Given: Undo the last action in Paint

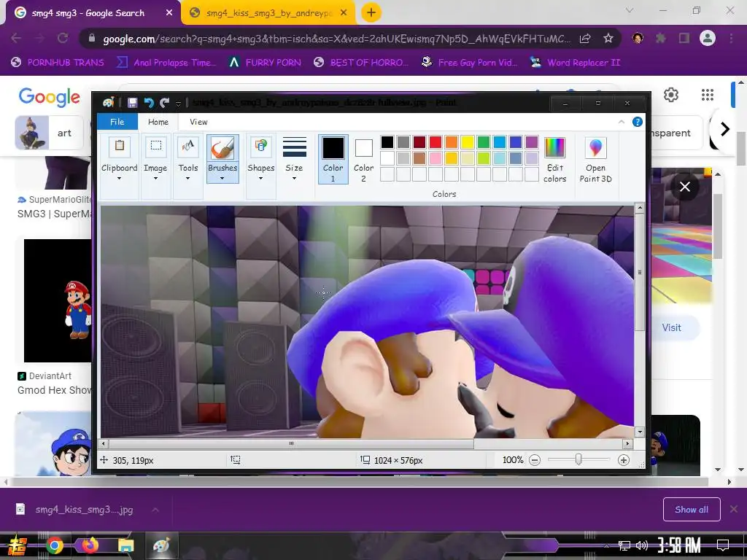Looking at the screenshot, I should pyautogui.click(x=149, y=103).
